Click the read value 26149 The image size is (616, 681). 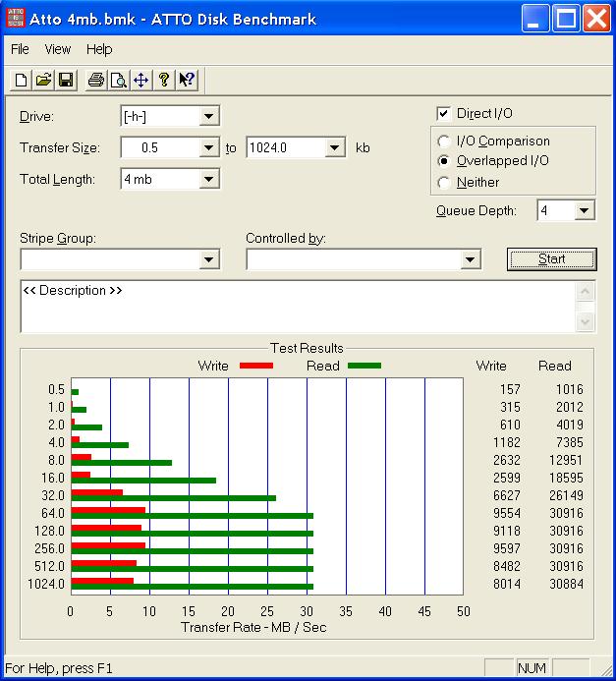[567, 495]
